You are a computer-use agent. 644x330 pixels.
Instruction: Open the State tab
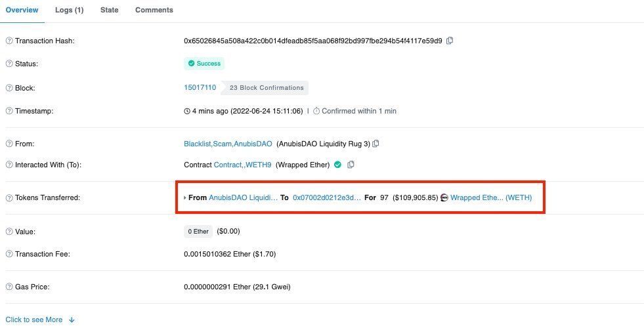click(109, 10)
